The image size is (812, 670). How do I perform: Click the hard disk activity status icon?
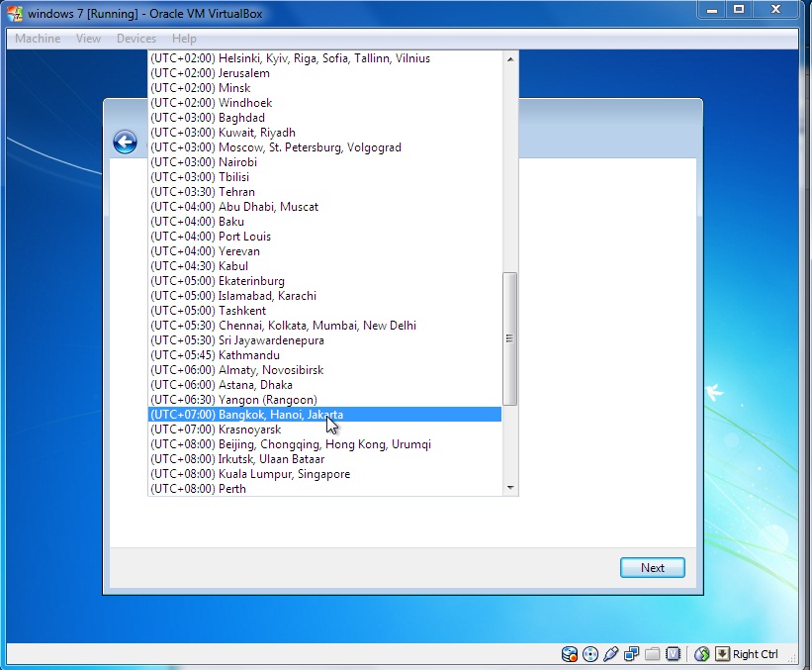pyautogui.click(x=569, y=654)
